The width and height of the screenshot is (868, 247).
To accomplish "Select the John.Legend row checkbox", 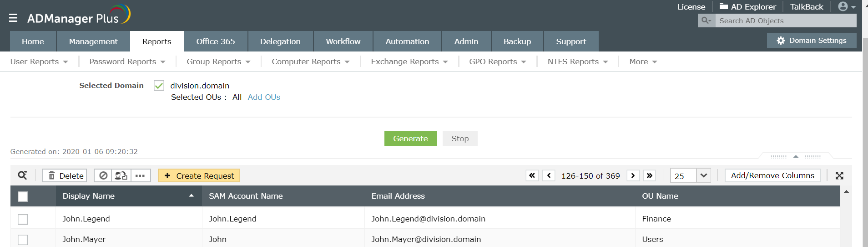I will tap(23, 219).
